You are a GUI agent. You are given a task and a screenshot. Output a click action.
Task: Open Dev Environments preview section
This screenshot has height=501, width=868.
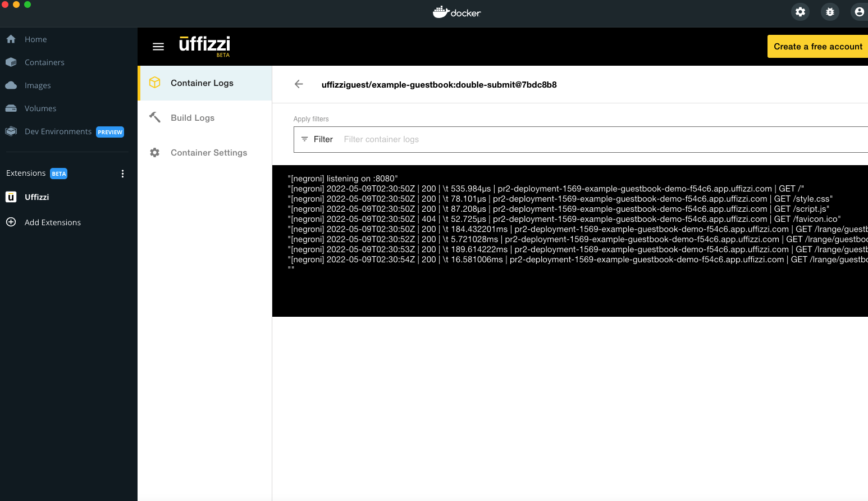[58, 131]
